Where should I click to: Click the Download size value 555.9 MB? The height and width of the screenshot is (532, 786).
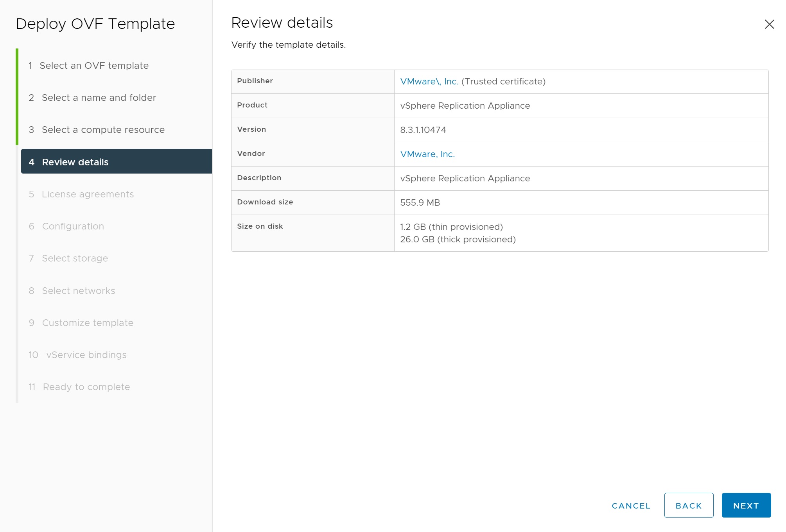pos(420,203)
